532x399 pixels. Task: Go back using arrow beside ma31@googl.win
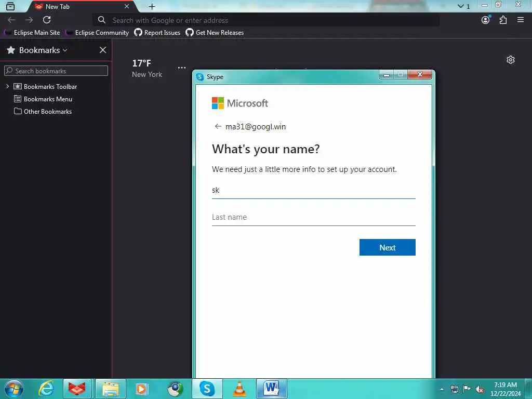(x=218, y=127)
